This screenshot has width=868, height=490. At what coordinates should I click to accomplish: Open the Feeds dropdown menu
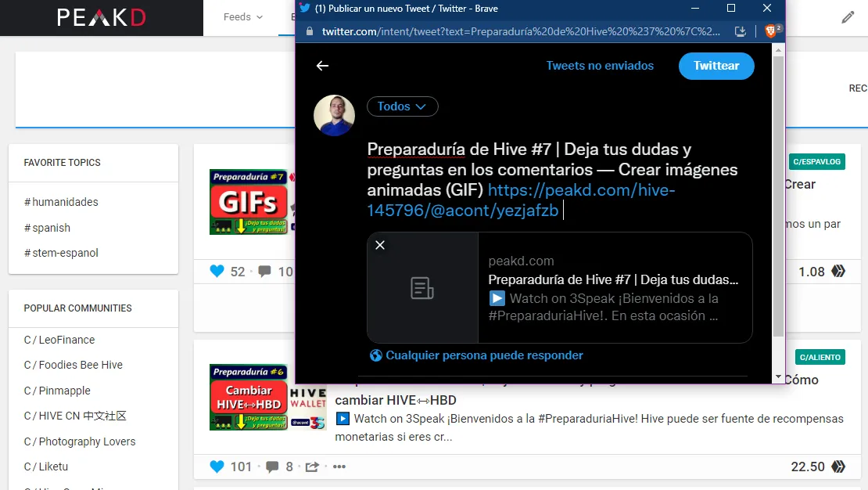pos(243,17)
